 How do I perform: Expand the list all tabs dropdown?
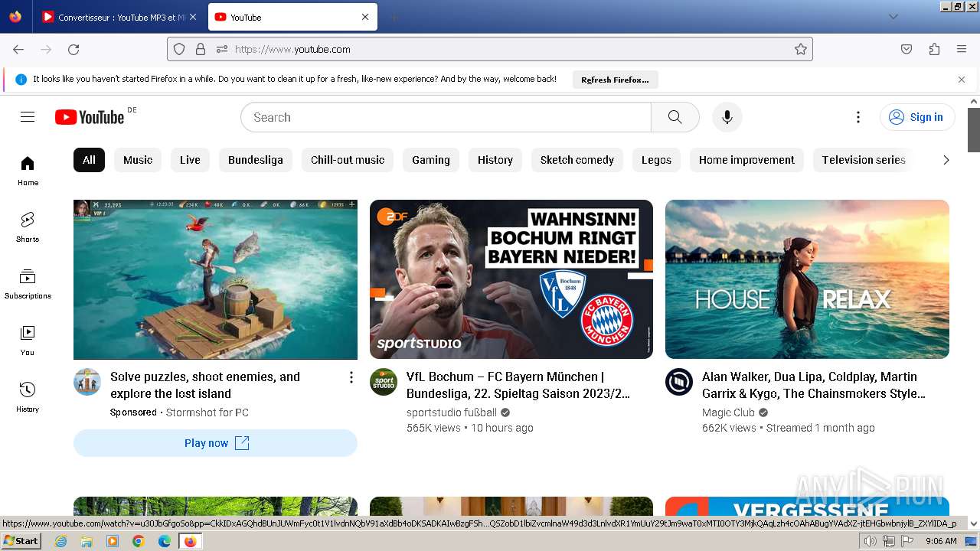coord(893,17)
